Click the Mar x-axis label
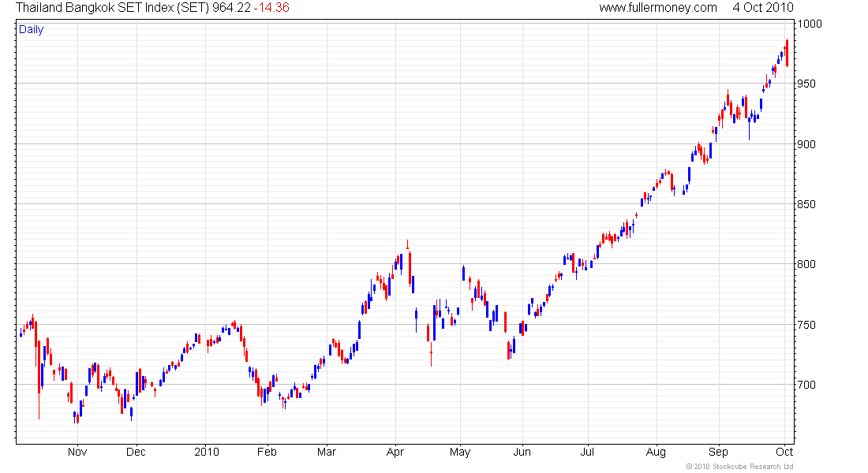The height and width of the screenshot is (473, 868). (327, 452)
